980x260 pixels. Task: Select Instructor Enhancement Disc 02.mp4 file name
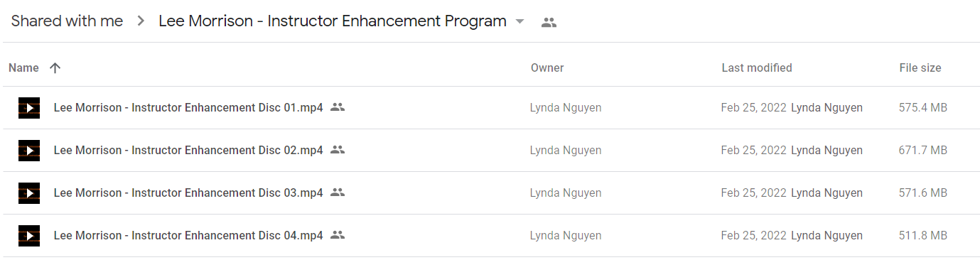[x=188, y=150]
